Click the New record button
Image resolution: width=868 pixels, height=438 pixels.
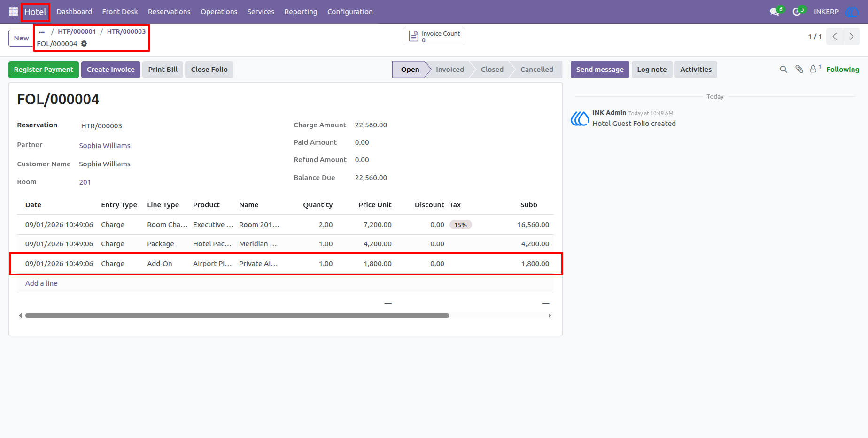pos(21,38)
